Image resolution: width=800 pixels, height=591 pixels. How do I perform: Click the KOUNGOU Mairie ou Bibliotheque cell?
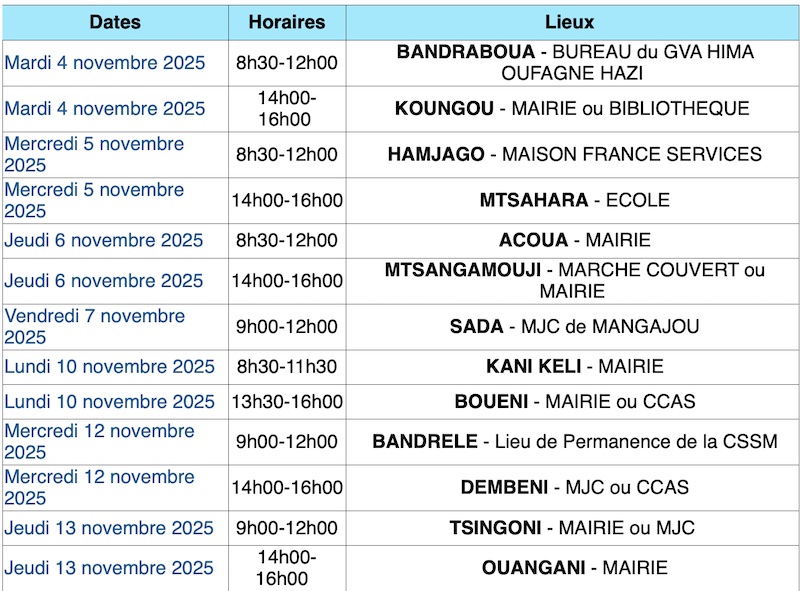click(571, 109)
